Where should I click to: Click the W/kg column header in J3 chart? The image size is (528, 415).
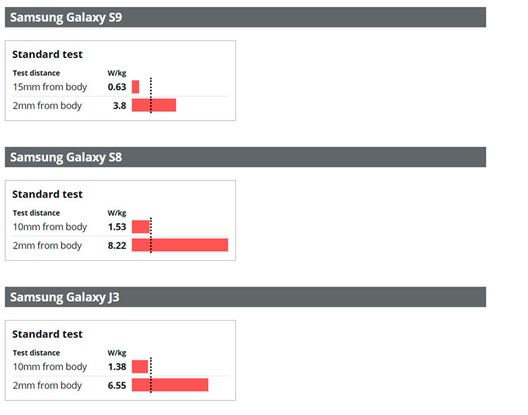point(117,353)
